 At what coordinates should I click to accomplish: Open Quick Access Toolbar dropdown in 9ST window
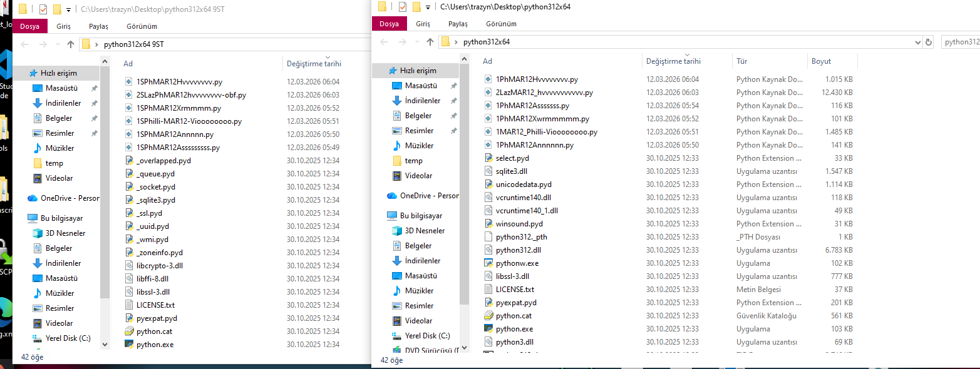coord(68,9)
